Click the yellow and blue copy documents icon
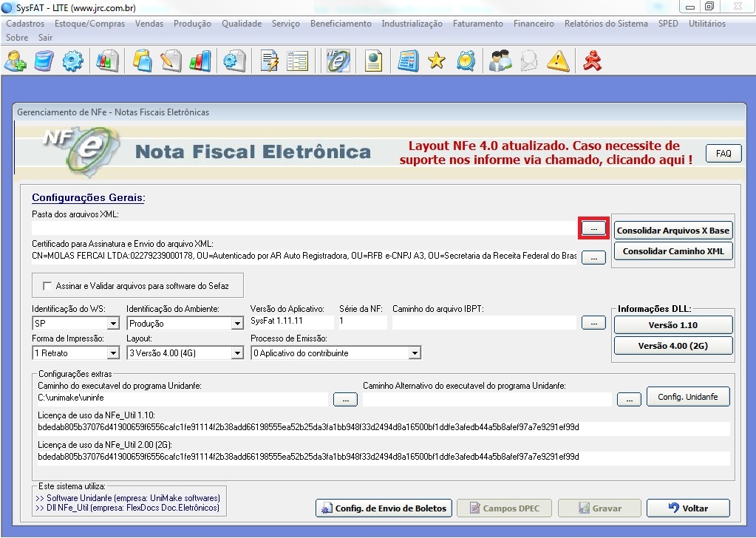This screenshot has height=538, width=756. [143, 61]
